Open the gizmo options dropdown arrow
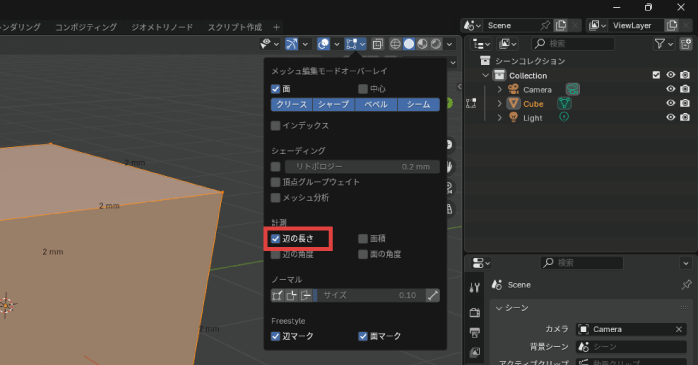This screenshot has width=698, height=365. tap(305, 44)
